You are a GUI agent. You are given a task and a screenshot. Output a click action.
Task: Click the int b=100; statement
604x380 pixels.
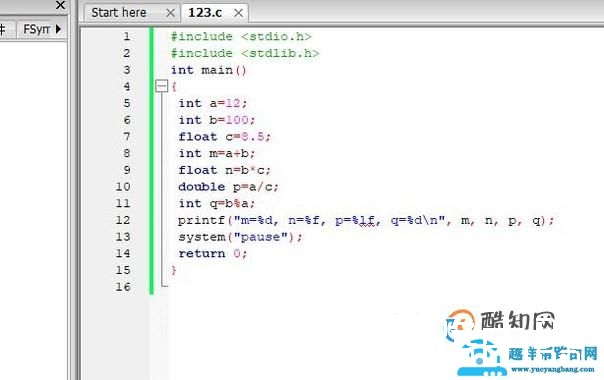click(x=216, y=120)
